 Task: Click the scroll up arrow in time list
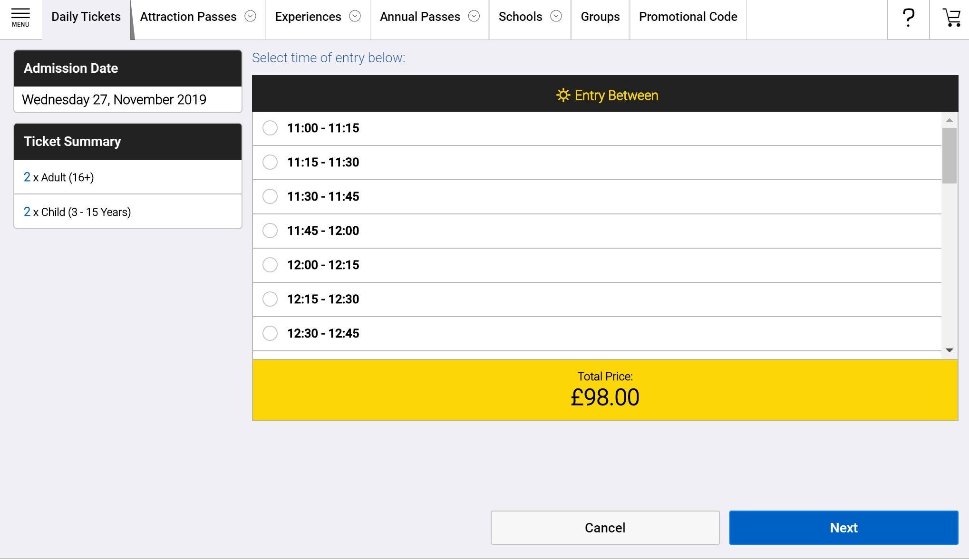click(949, 120)
